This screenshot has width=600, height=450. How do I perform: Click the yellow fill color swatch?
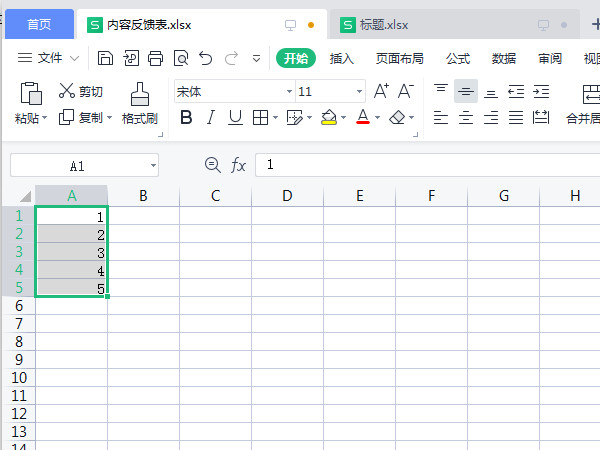[328, 118]
